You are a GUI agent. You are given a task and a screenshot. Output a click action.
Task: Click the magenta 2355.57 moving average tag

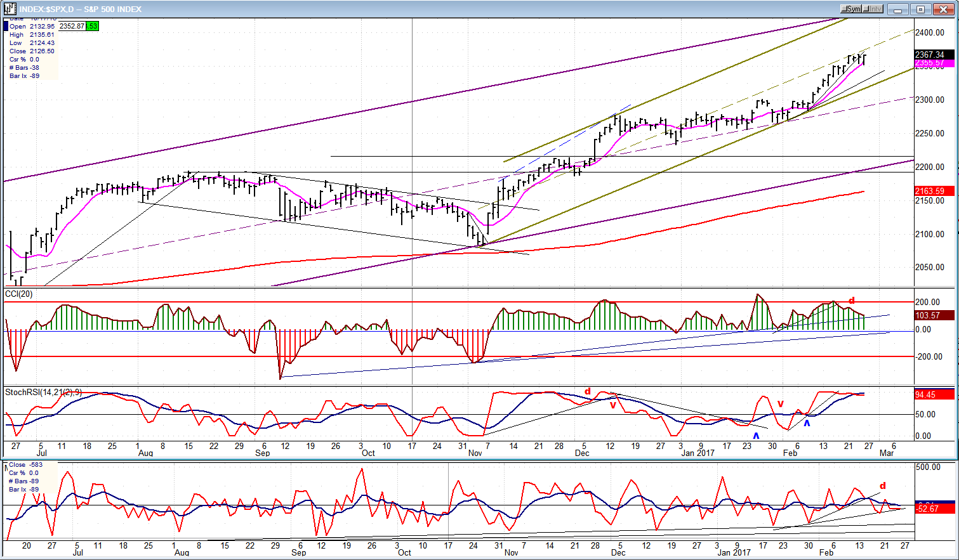[930, 63]
